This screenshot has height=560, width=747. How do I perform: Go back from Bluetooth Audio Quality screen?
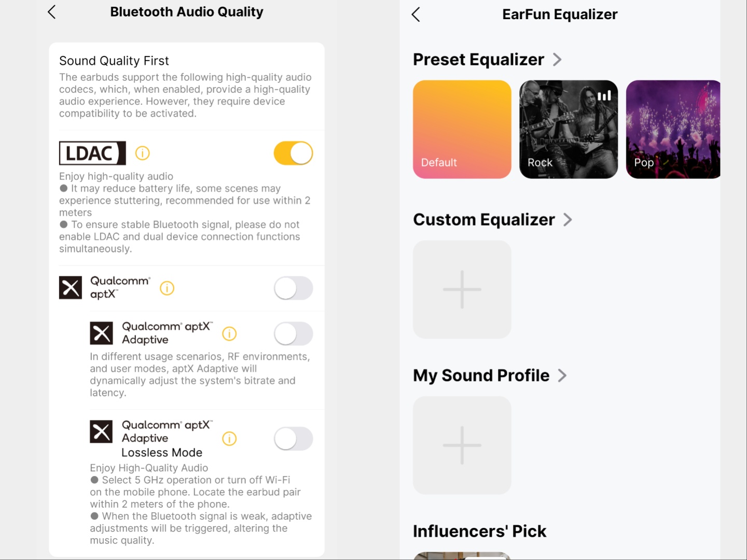[x=51, y=12]
